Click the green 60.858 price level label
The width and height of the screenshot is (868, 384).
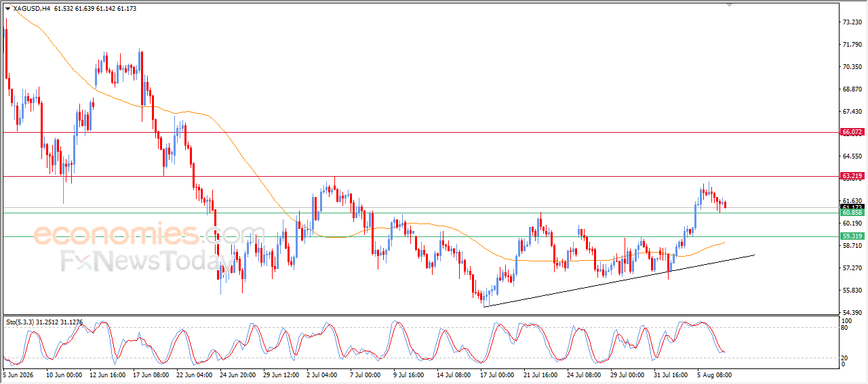click(852, 213)
